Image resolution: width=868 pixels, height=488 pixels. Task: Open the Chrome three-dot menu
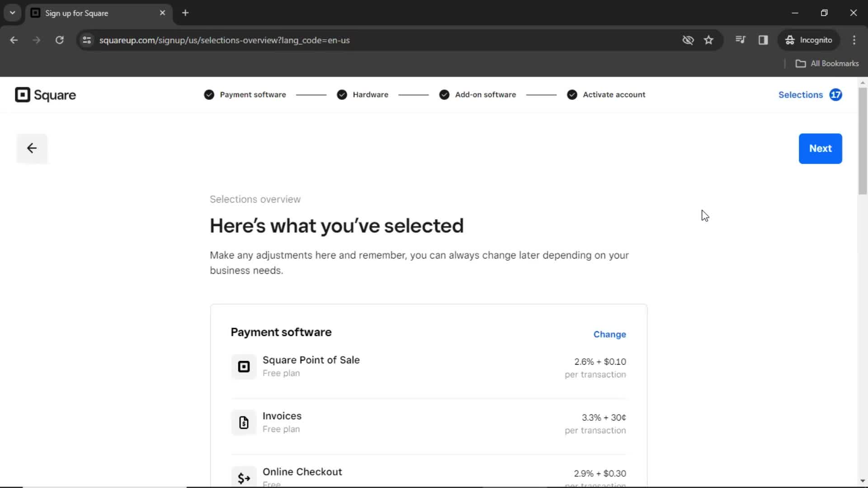(x=854, y=40)
